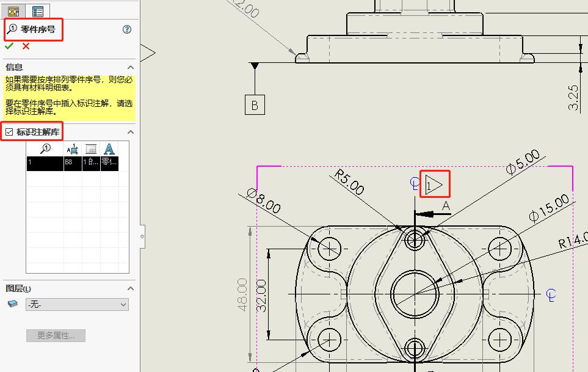Image resolution: width=588 pixels, height=372 pixels.
Task: Click the blue A text column header
Action: click(109, 149)
